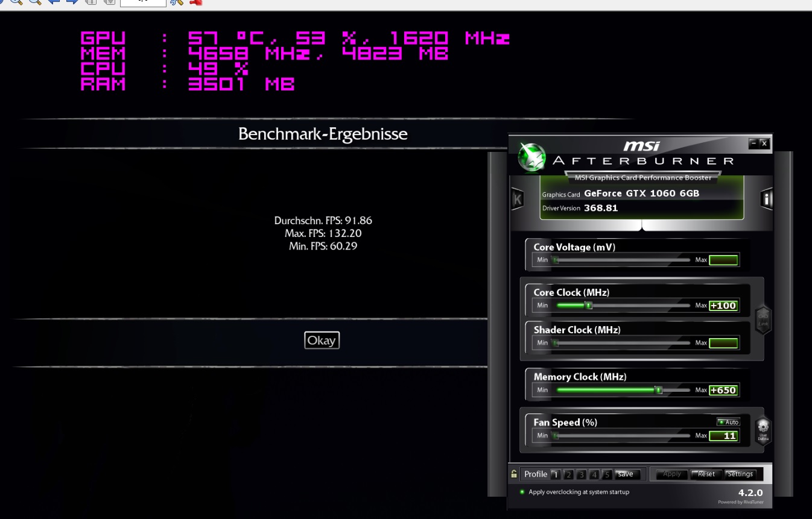Select Profile slot 1
Screen dimensions: 812x519
556,474
